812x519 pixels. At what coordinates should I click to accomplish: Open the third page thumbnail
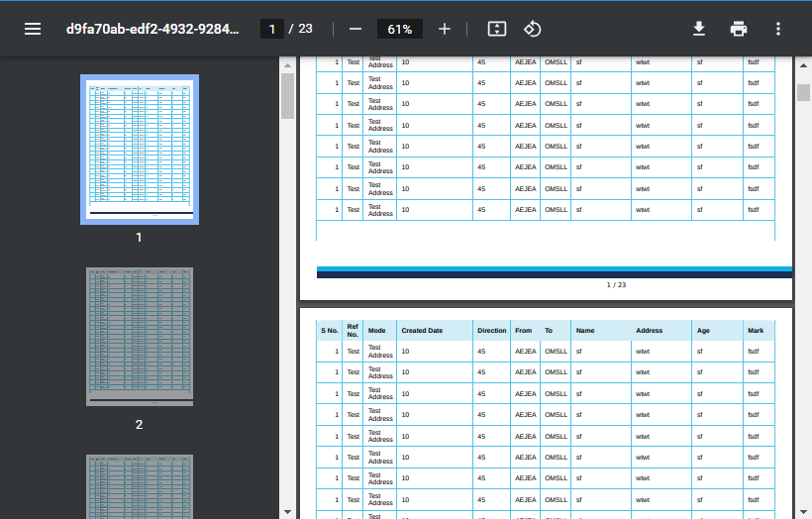coord(140,487)
